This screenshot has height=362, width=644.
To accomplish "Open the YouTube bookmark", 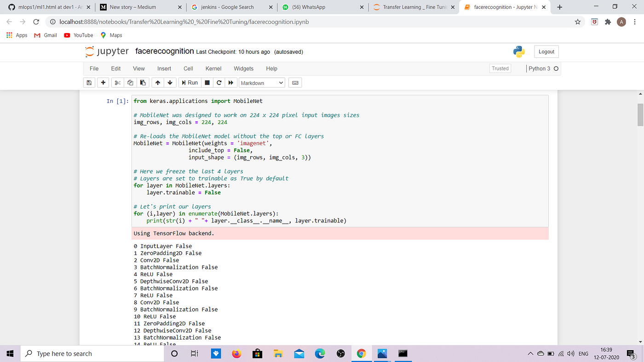I will tap(78, 35).
